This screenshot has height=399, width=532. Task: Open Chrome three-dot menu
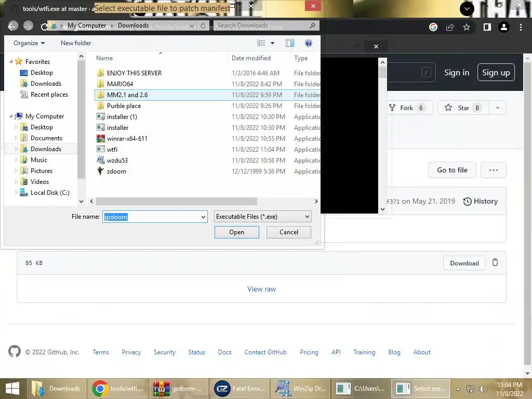(521, 27)
